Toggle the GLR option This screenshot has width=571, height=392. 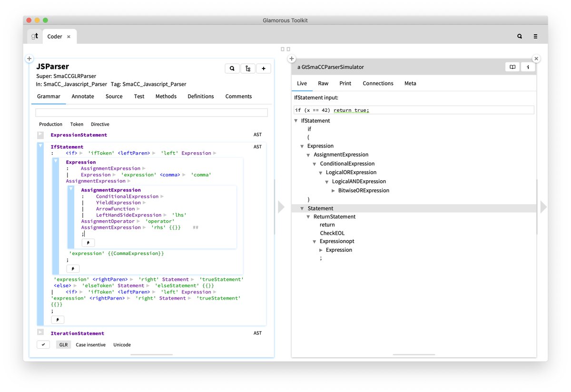pos(63,344)
